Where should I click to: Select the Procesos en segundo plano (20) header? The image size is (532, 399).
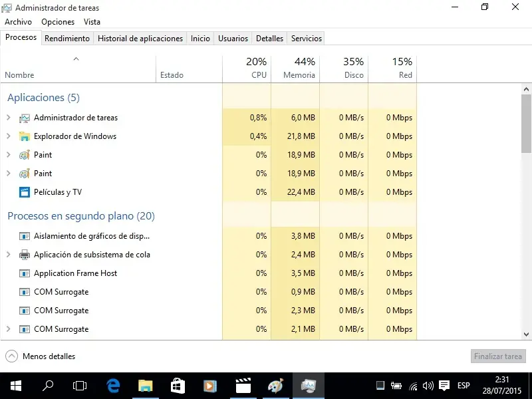click(81, 216)
